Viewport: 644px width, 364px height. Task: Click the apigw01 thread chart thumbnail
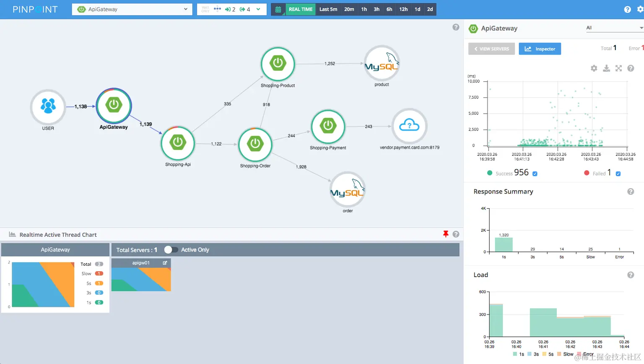(141, 279)
